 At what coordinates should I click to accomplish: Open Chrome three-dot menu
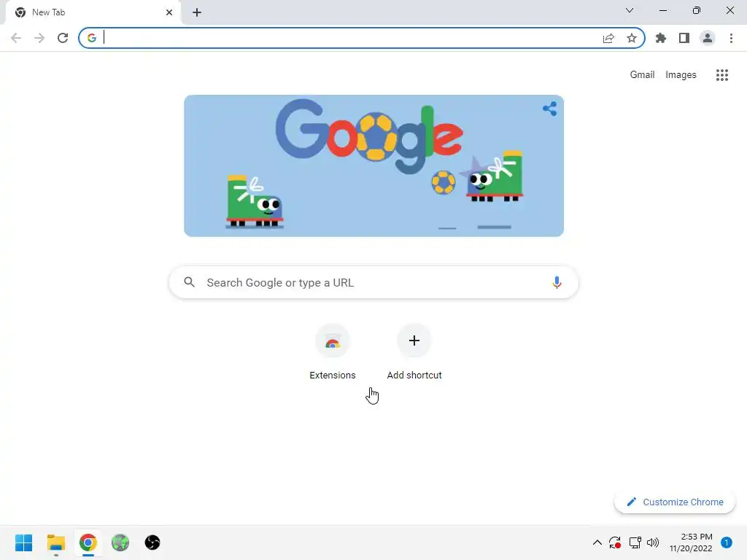(731, 38)
